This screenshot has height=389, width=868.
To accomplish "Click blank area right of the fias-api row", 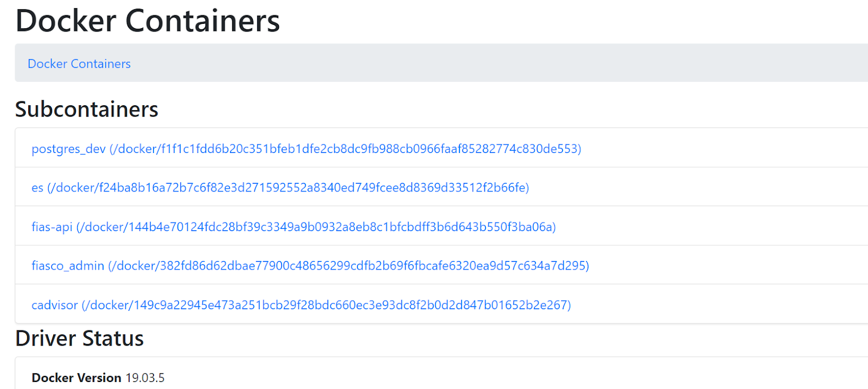I will tap(711, 226).
